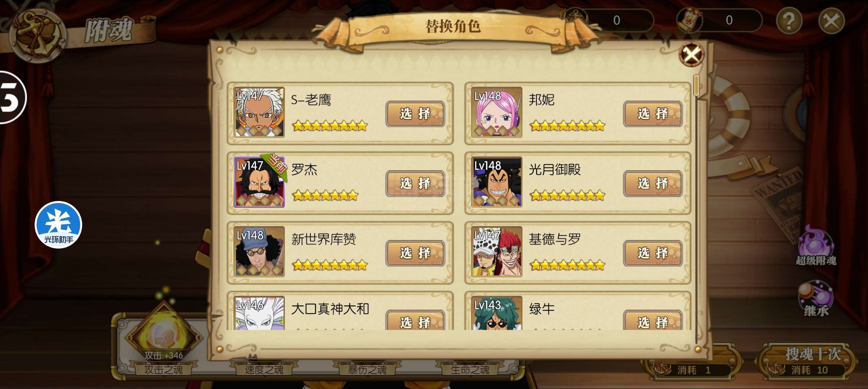Close the 替换角色 dialog
This screenshot has height=389, width=868.
(691, 55)
